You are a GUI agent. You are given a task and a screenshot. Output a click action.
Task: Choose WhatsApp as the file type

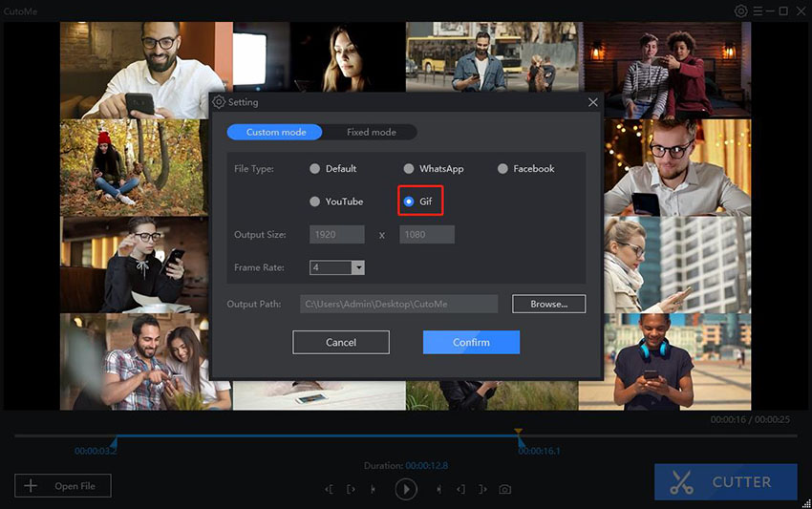pos(409,169)
